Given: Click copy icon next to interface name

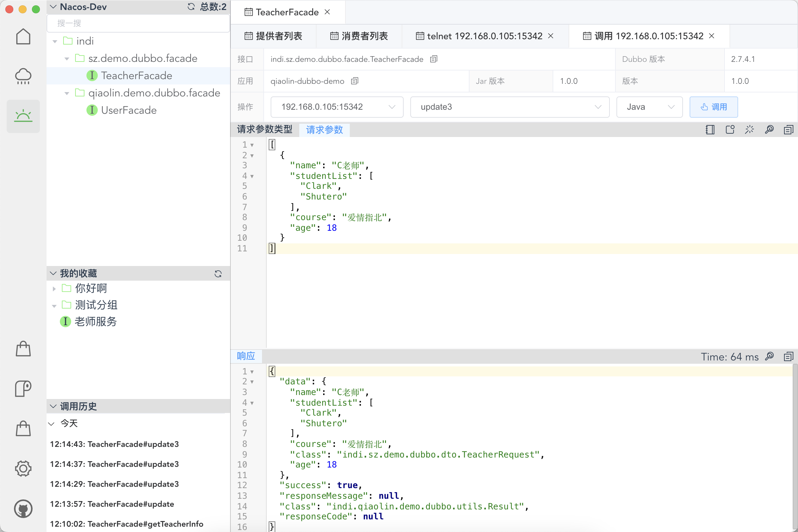Looking at the screenshot, I should pos(434,59).
